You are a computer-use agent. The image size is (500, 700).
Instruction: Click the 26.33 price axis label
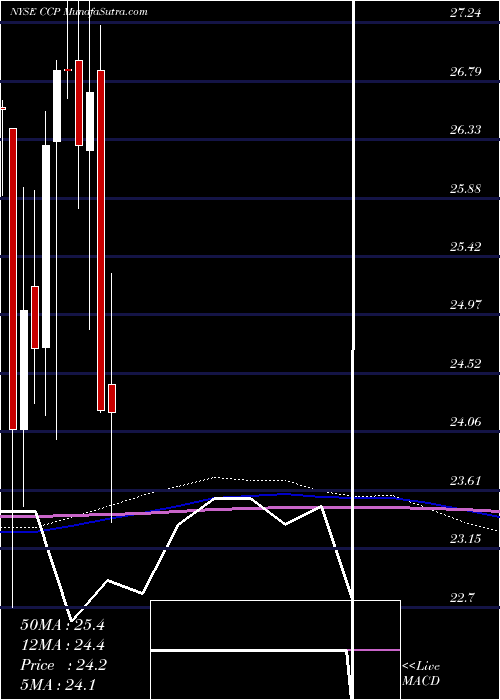coord(465,129)
